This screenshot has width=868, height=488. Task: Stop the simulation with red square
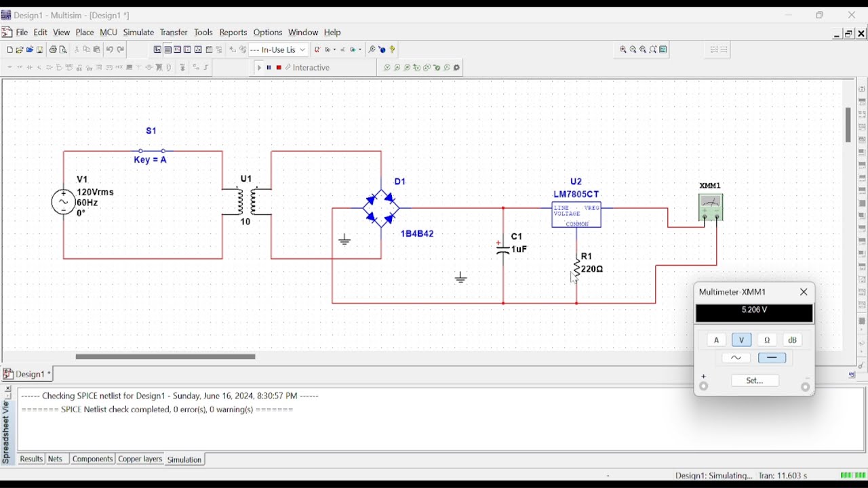coord(279,68)
